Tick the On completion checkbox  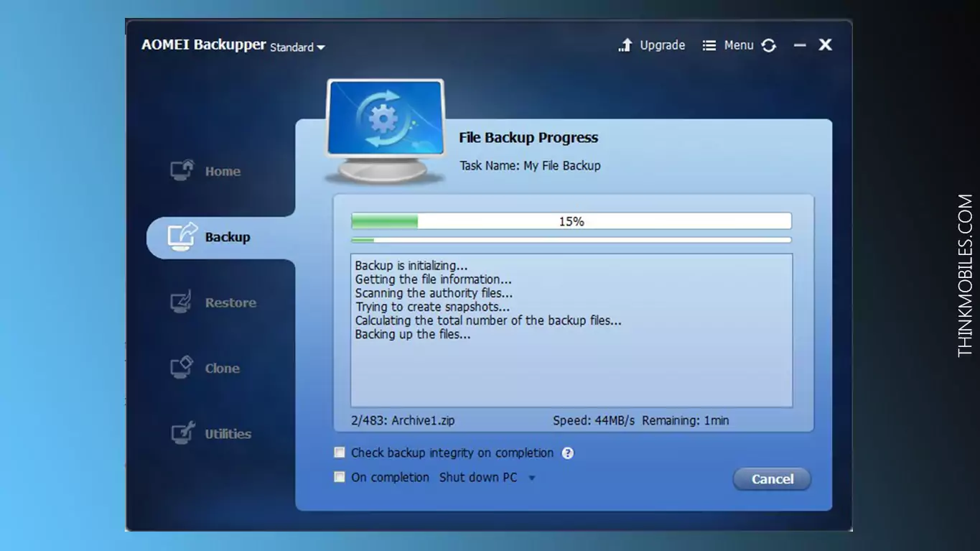(340, 477)
